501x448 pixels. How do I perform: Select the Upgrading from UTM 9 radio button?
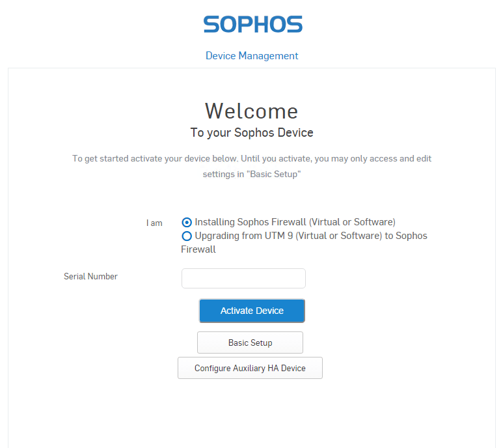click(x=187, y=236)
